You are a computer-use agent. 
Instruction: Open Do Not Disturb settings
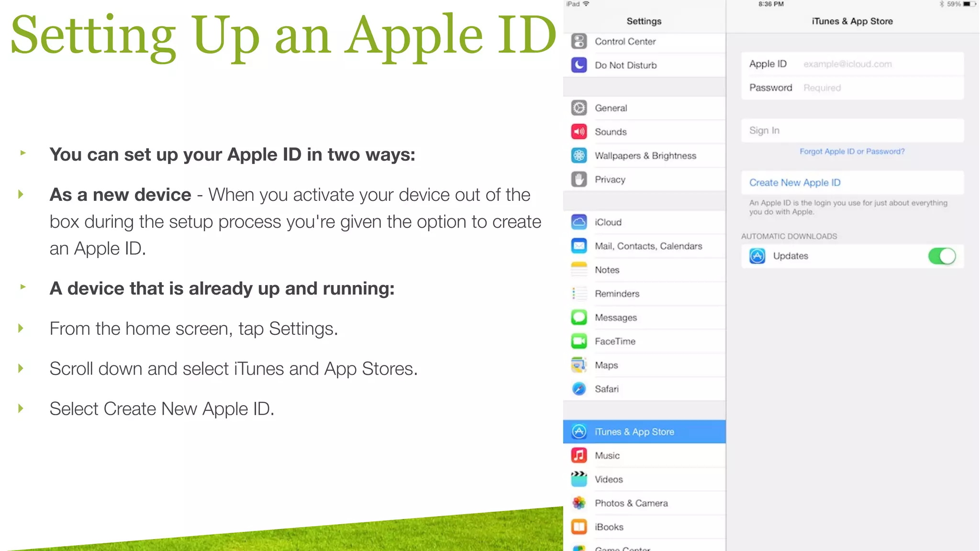[645, 65]
